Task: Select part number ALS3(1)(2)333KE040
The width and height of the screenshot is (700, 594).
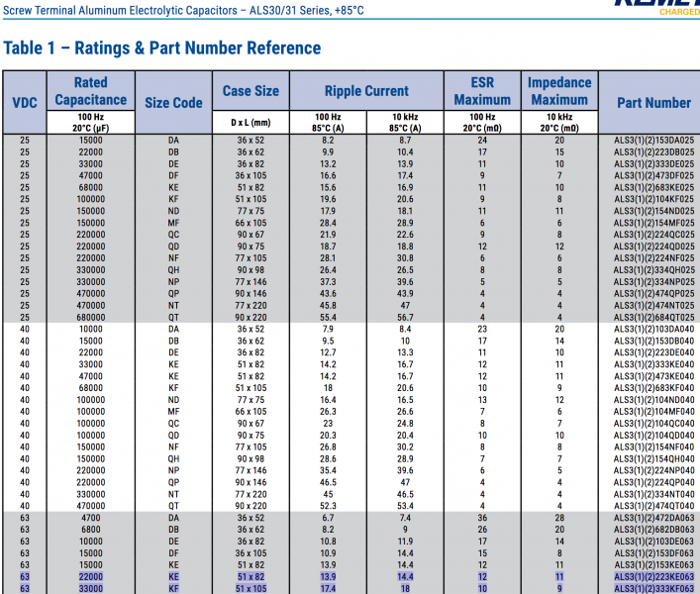Action: pos(654,364)
